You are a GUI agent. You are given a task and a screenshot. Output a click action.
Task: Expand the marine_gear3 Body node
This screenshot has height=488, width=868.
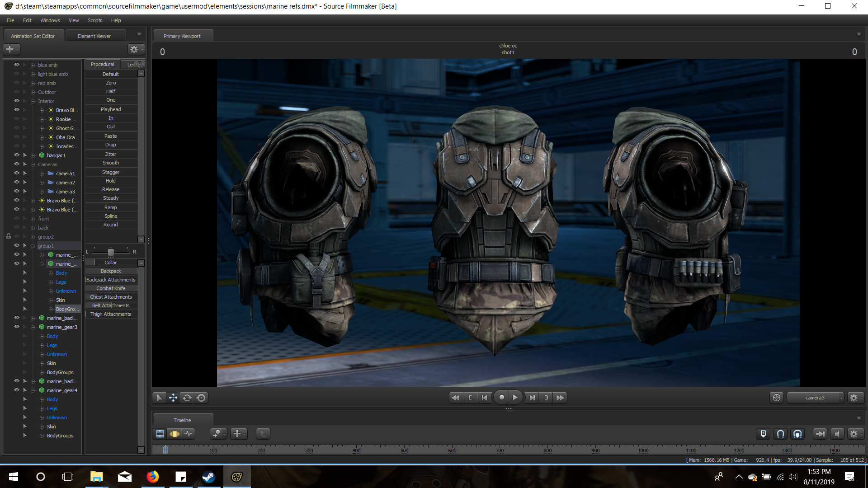coord(42,336)
